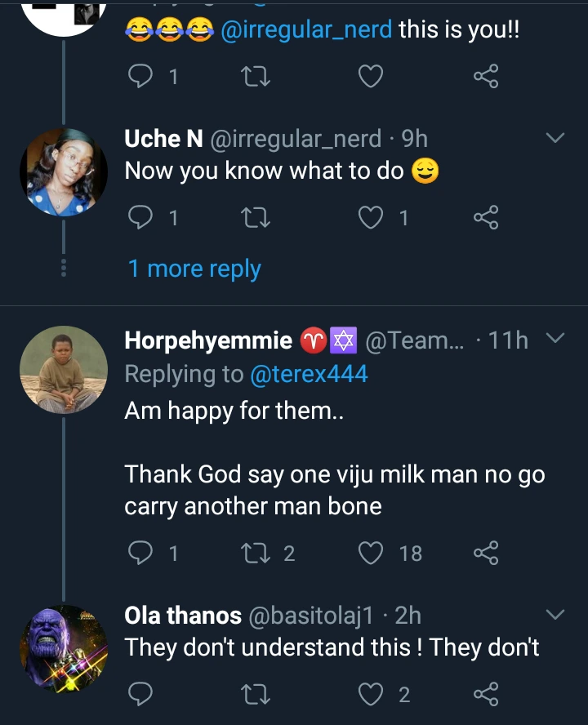This screenshot has height=725, width=588.
Task: Retweet Horpehyemmie's viju milk tweet
Action: [256, 553]
